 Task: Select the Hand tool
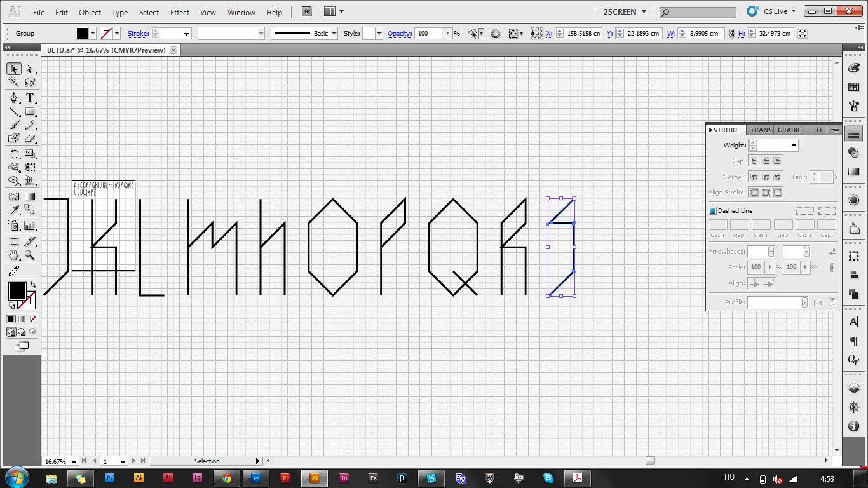(x=15, y=255)
